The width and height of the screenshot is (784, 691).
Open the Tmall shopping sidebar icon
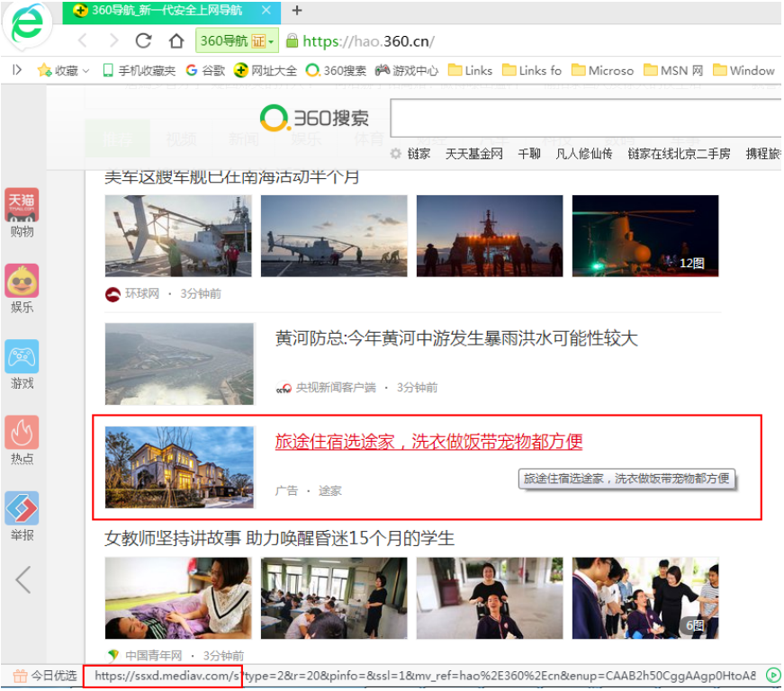[x=23, y=205]
